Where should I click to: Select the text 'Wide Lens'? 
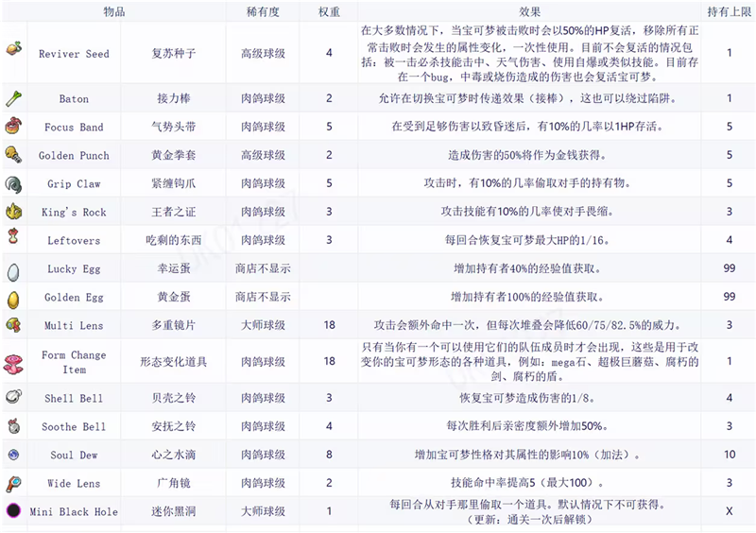coord(74,483)
